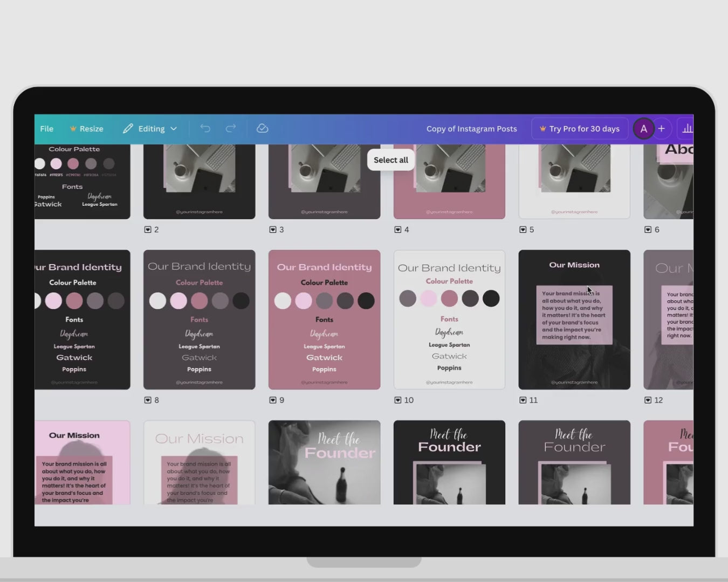
Task: Select the photo-background Meet the Founder thumbnail
Action: click(x=325, y=462)
